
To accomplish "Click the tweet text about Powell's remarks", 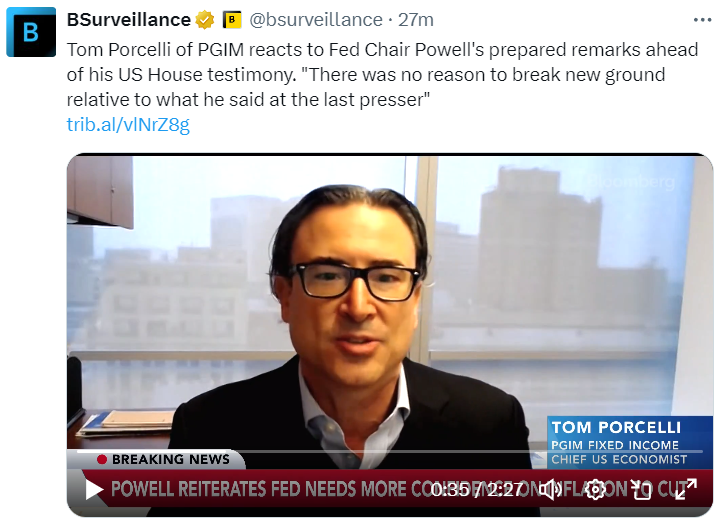I will click(x=382, y=75).
